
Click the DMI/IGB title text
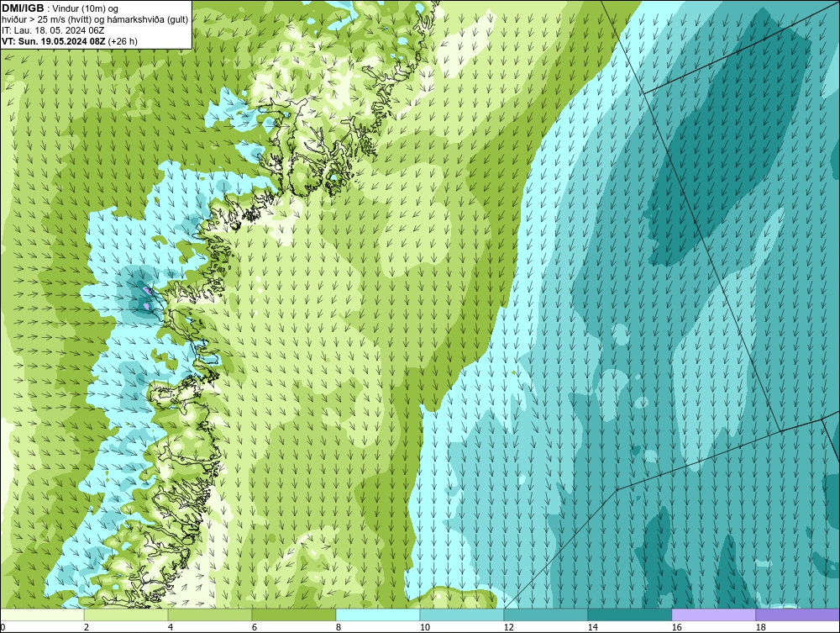[x=23, y=8]
